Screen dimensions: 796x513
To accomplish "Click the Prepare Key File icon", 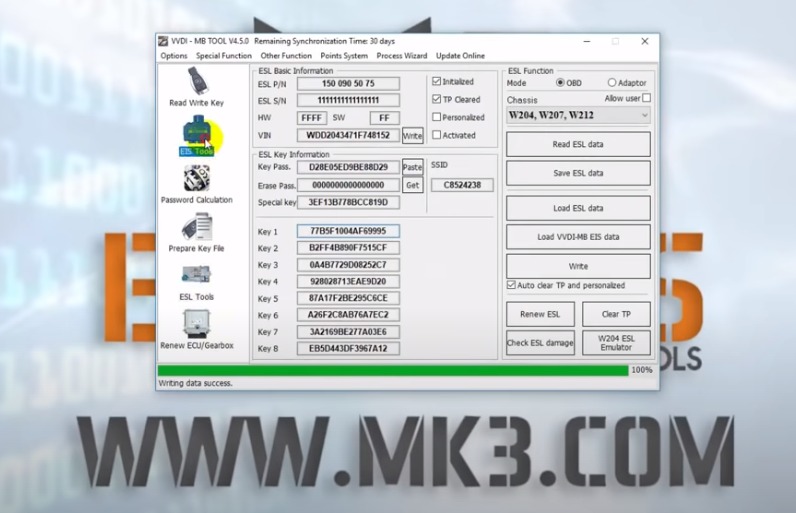I will [196, 228].
